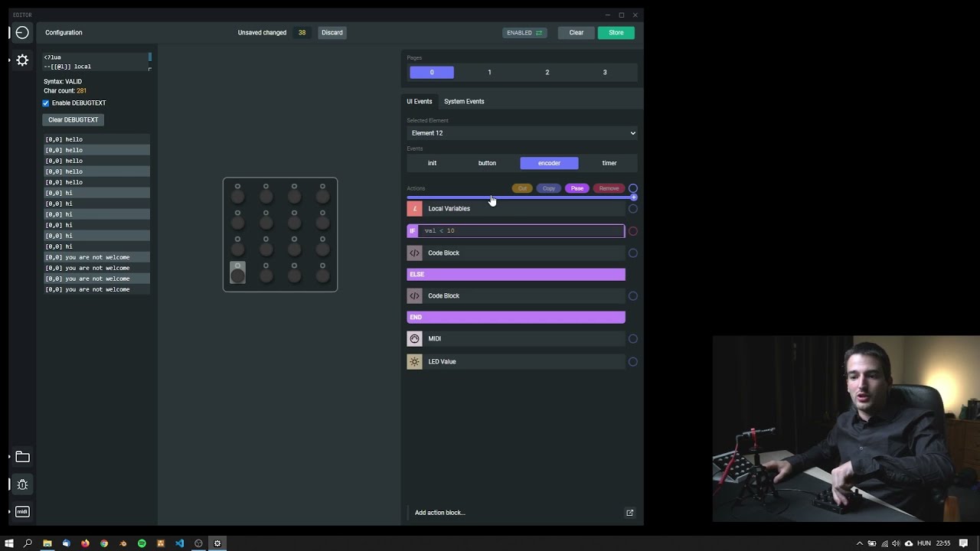Click the LED Value sun icon
980x551 pixels.
[x=414, y=361]
